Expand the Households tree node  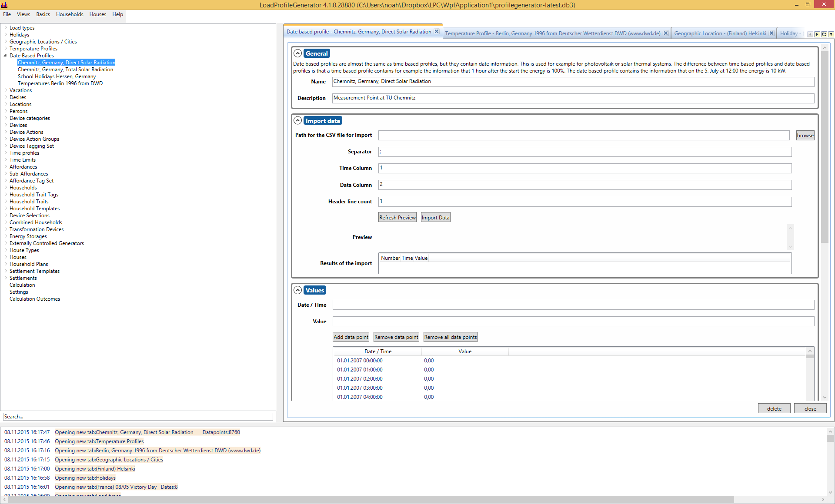tap(5, 188)
